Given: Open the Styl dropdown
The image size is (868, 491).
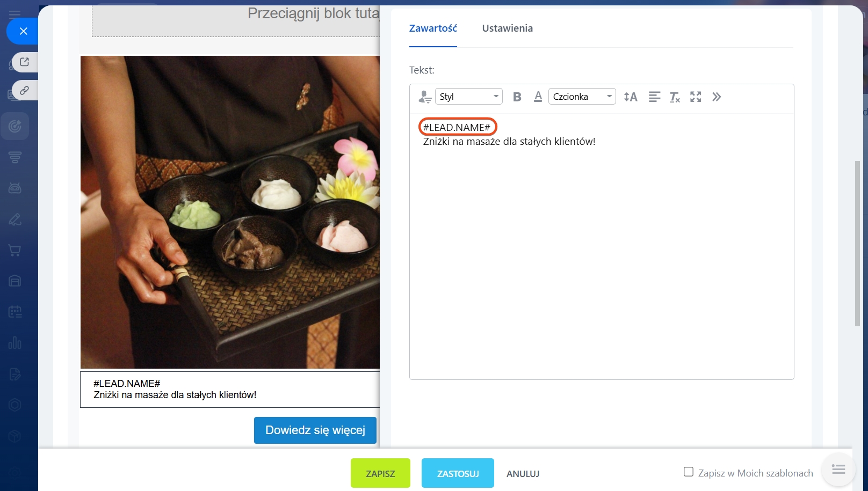Looking at the screenshot, I should [469, 97].
